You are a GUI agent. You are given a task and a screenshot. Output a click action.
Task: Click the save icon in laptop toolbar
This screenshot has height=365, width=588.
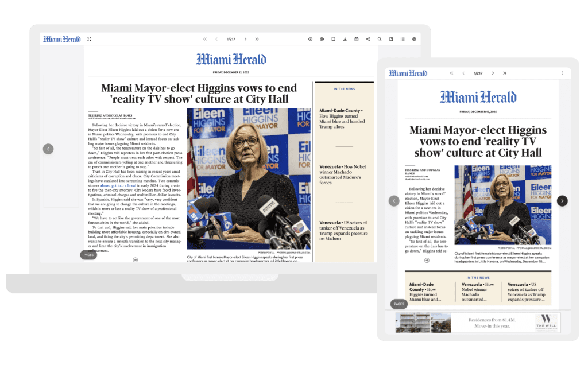point(356,39)
